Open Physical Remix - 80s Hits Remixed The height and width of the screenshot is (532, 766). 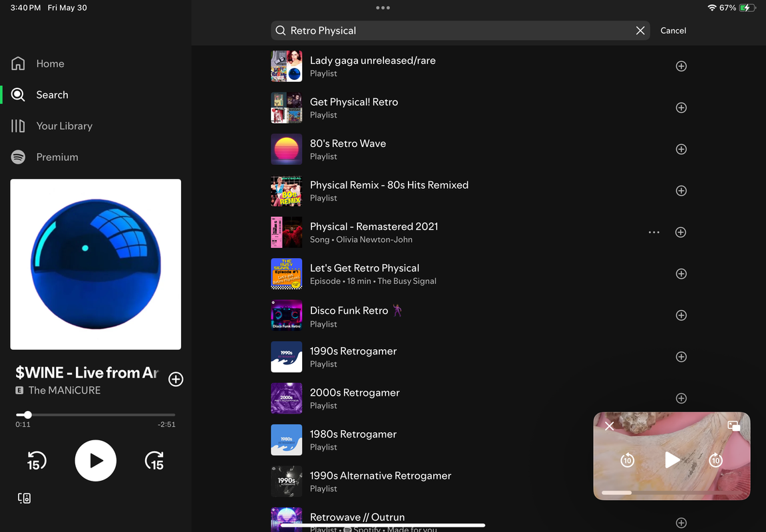click(x=479, y=190)
